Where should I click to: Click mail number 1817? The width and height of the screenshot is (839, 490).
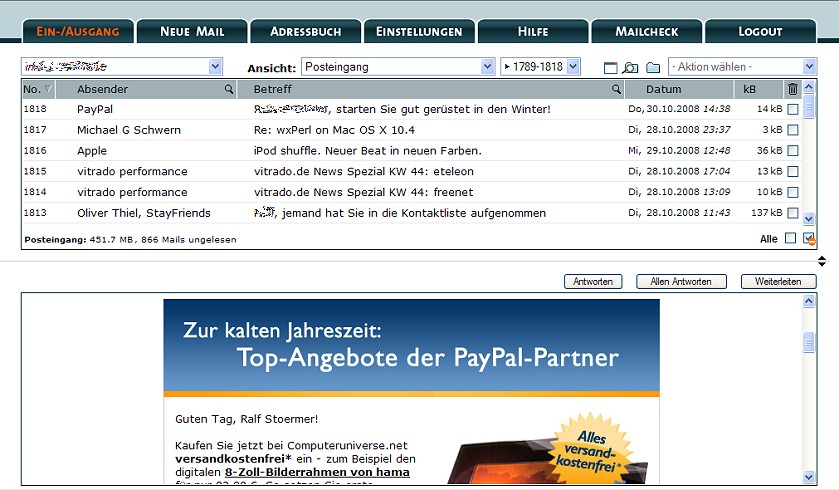pyautogui.click(x=35, y=130)
